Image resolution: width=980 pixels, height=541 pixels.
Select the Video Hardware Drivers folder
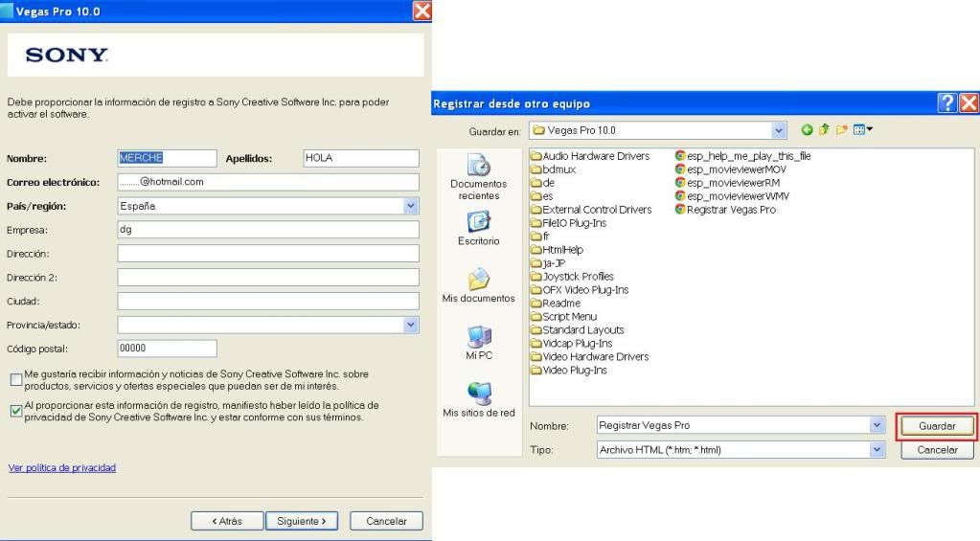(590, 357)
